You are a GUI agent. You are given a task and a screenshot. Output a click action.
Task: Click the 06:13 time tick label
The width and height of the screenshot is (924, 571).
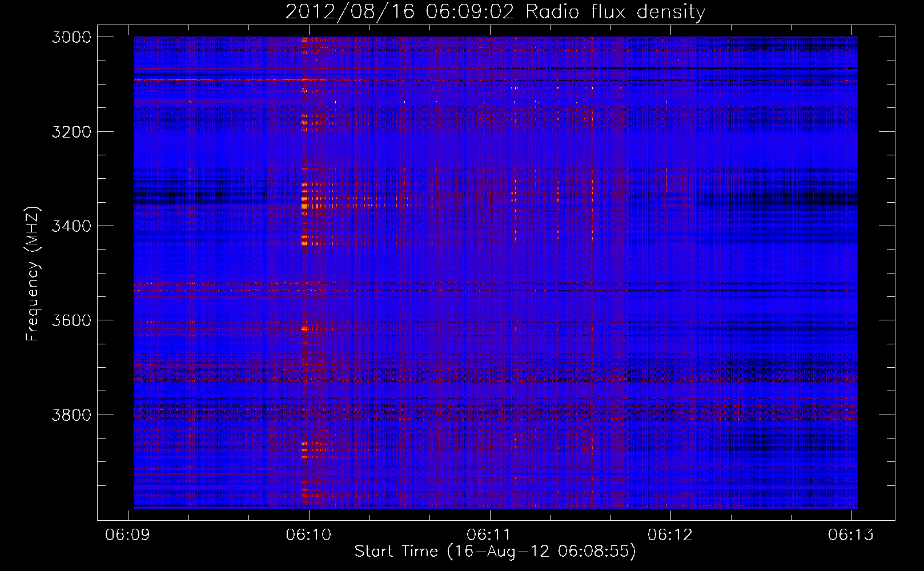tap(851, 534)
